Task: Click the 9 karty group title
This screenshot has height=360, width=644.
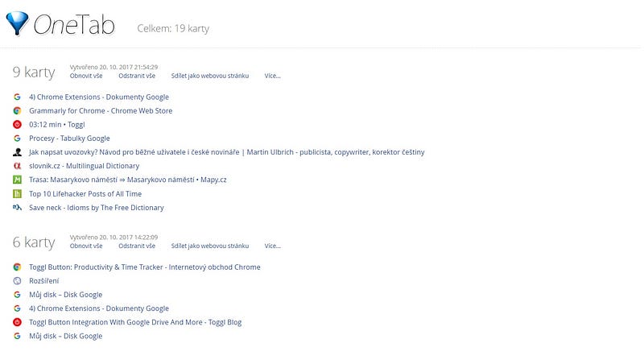Action: tap(34, 72)
